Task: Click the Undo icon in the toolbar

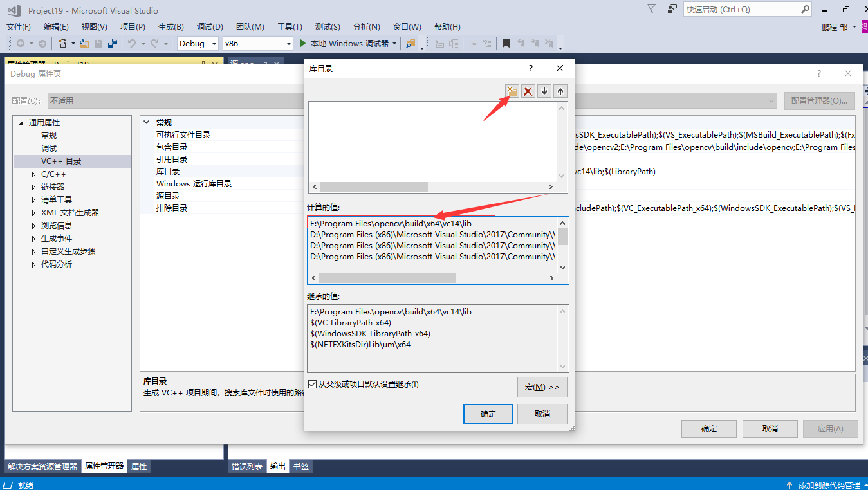Action: coord(133,43)
